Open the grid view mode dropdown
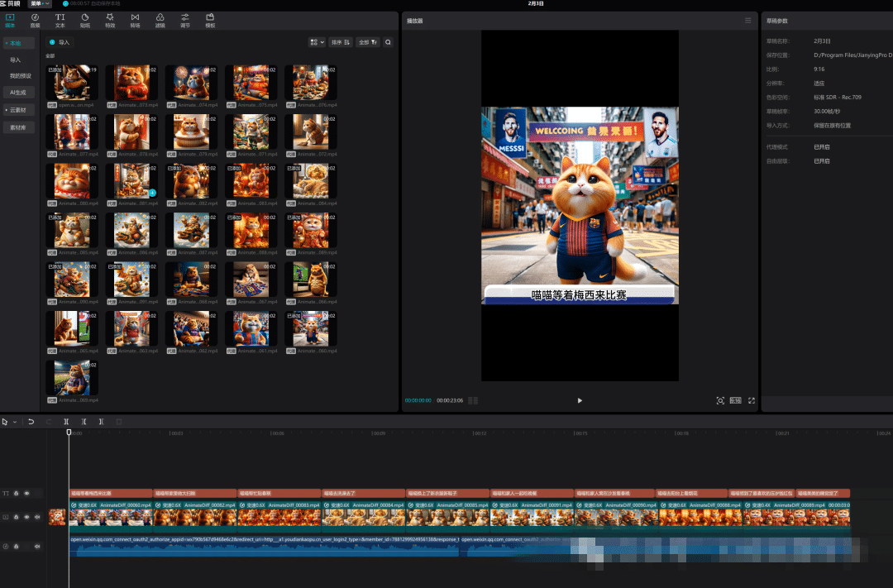The width and height of the screenshot is (893, 588). pyautogui.click(x=317, y=42)
